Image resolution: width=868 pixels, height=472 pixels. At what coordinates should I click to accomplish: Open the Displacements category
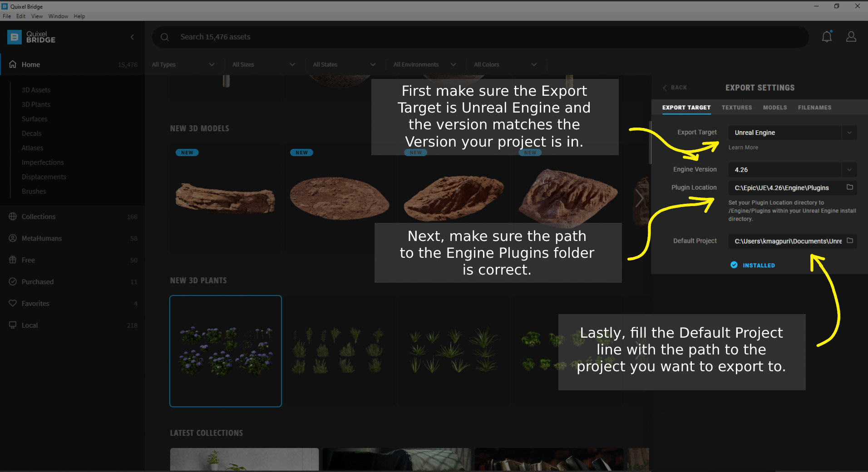pos(44,177)
